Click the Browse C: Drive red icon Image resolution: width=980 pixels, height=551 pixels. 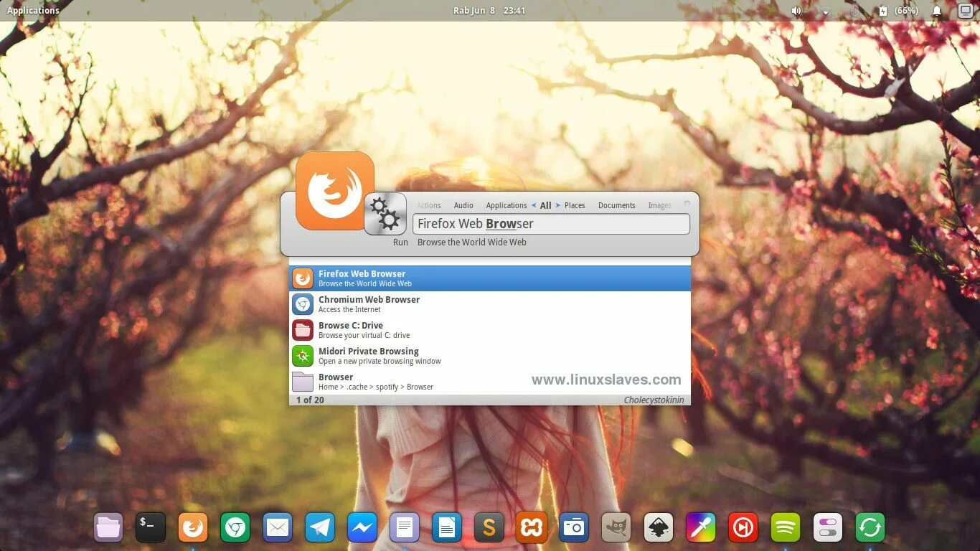[x=303, y=330]
